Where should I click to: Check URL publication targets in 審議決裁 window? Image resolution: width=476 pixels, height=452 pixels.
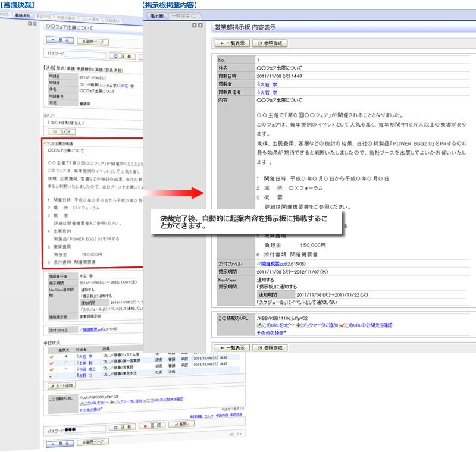pos(165,400)
